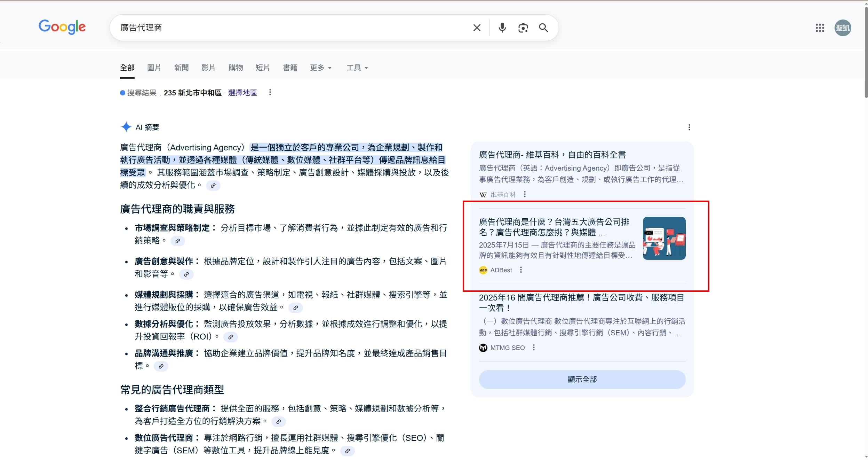Click three-dot options next to 維基百科 source
Image resolution: width=868 pixels, height=460 pixels.
(x=525, y=194)
